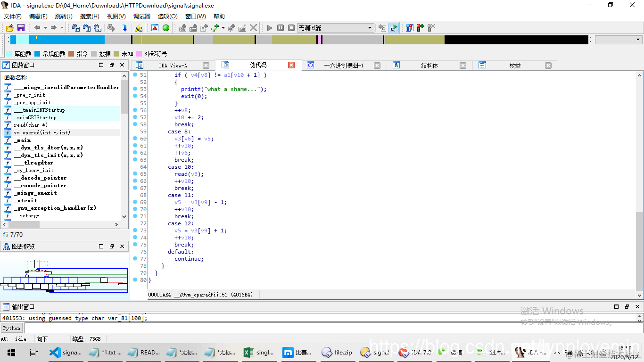Toggle breakpoint dot on line 60

click(135, 139)
